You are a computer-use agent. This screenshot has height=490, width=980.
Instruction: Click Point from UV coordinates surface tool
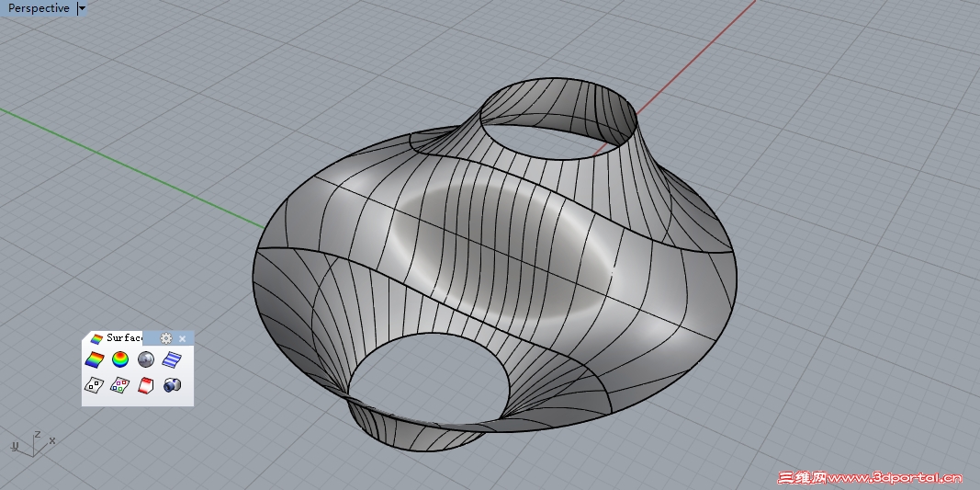(x=95, y=385)
